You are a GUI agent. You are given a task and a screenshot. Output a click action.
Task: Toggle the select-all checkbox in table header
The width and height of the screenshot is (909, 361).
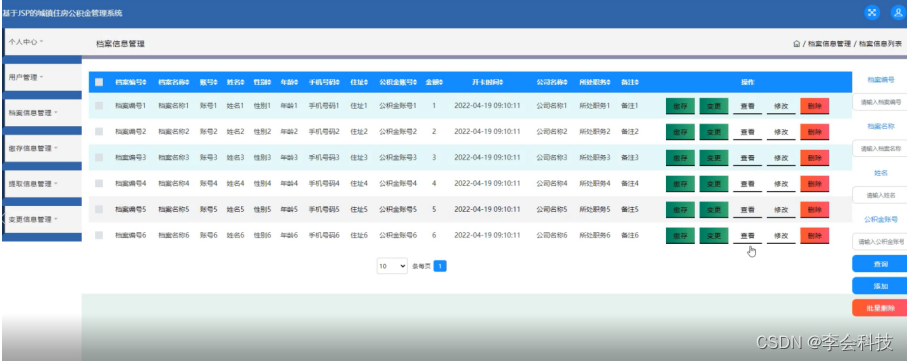[99, 82]
